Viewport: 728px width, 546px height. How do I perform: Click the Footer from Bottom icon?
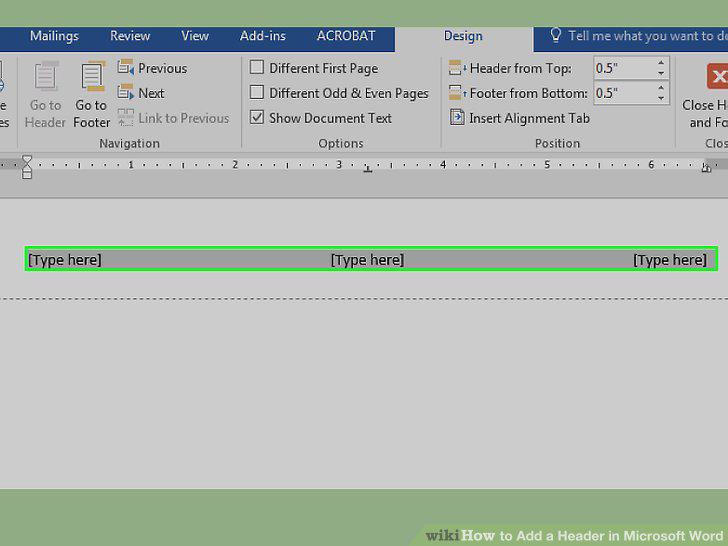457,92
